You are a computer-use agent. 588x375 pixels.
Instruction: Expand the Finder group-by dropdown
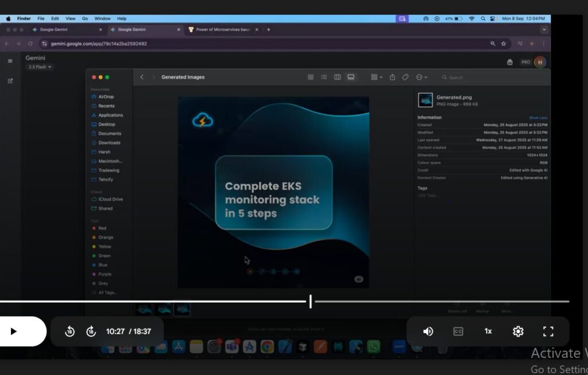pos(377,77)
